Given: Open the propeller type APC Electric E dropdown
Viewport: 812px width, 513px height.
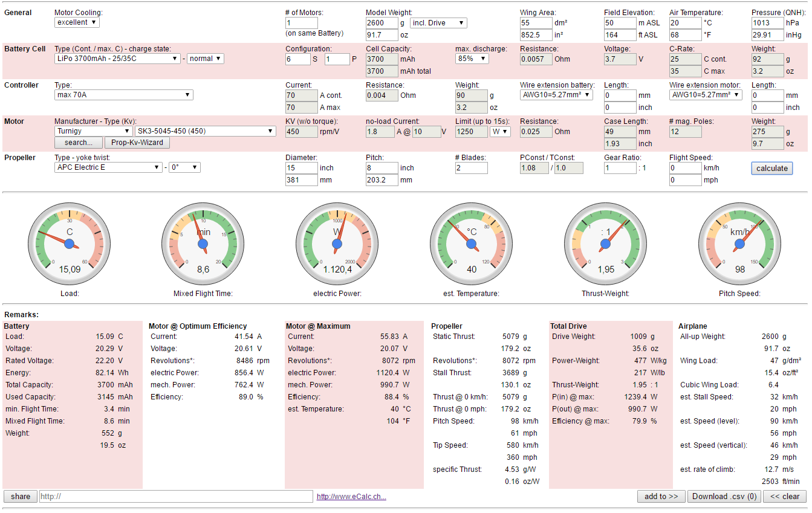Looking at the screenshot, I should coord(108,167).
